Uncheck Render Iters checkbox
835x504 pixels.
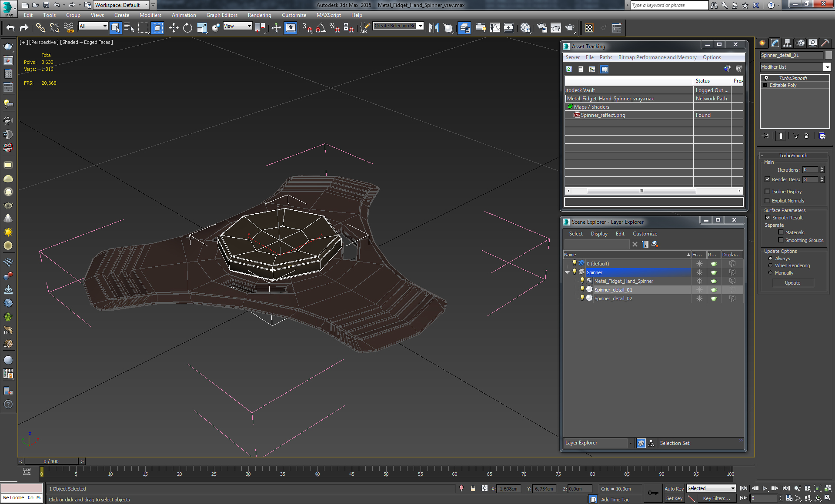pos(767,179)
